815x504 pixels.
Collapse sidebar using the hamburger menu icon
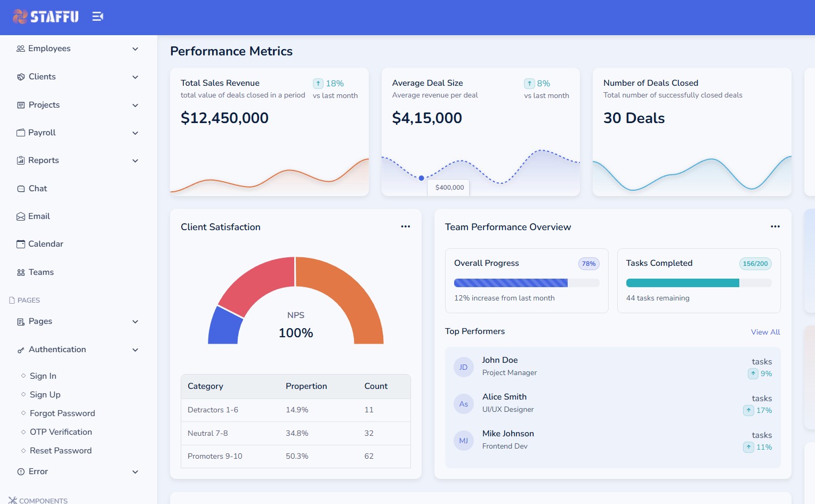[98, 17]
